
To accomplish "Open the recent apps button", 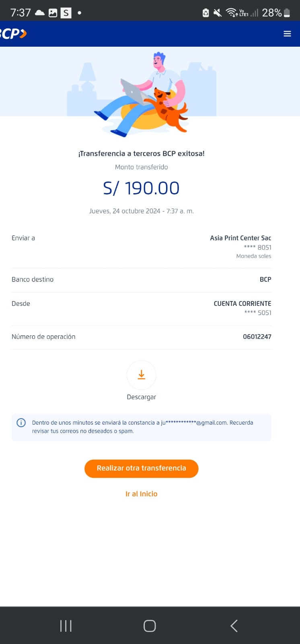I will pyautogui.click(x=66, y=626).
